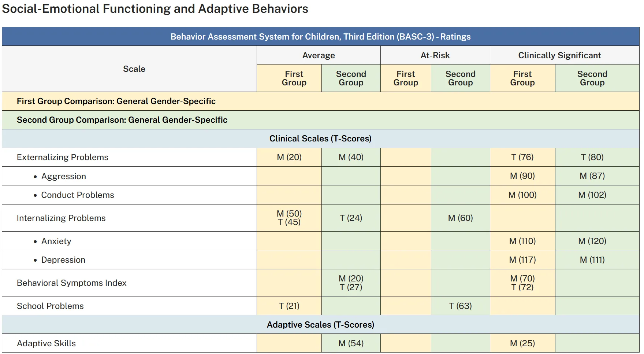Click the 'At-Risk' column group header

click(x=435, y=55)
